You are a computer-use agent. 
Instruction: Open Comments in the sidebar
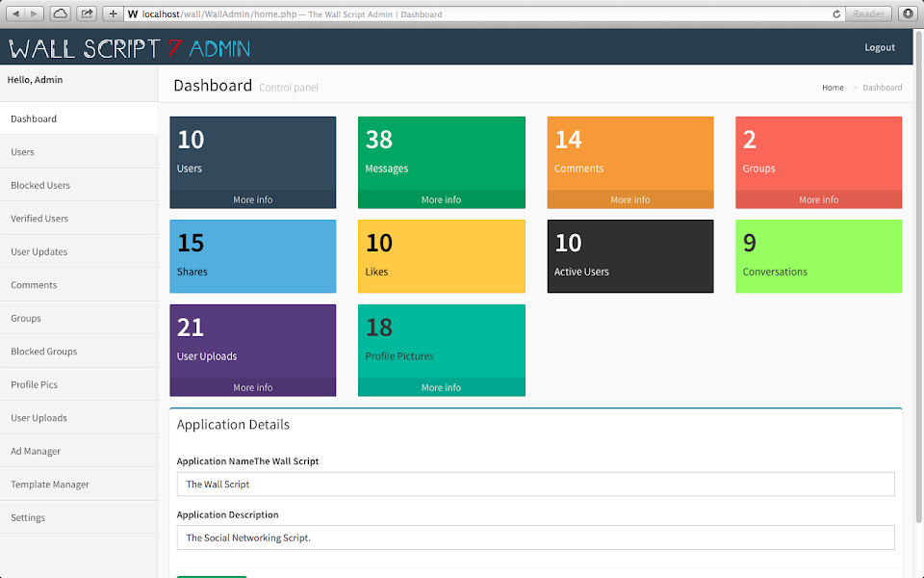pyautogui.click(x=79, y=285)
